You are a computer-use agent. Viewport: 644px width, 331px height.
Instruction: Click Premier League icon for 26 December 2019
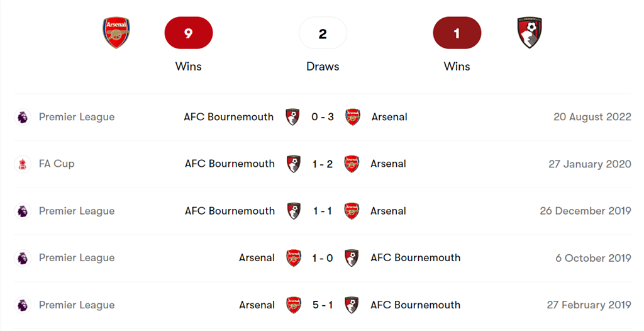[23, 211]
